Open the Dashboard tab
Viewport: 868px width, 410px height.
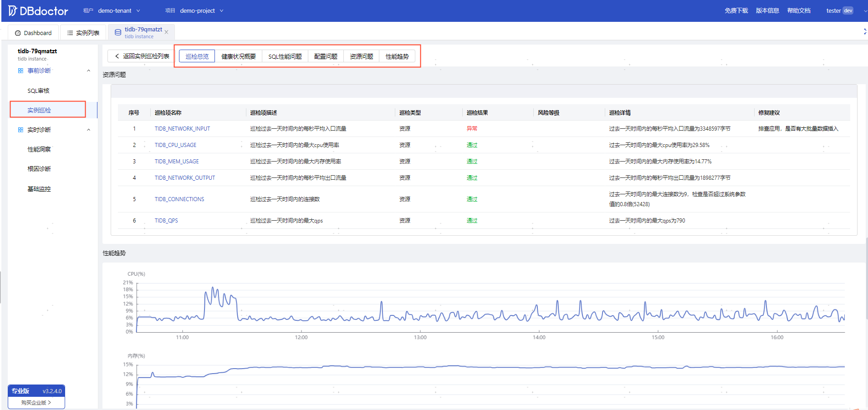pos(33,33)
